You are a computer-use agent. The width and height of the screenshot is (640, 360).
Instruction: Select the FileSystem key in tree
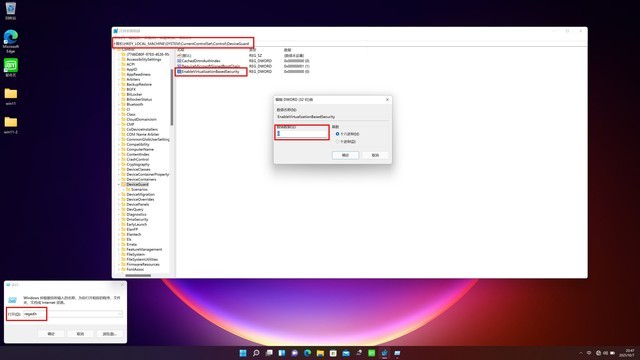136,254
